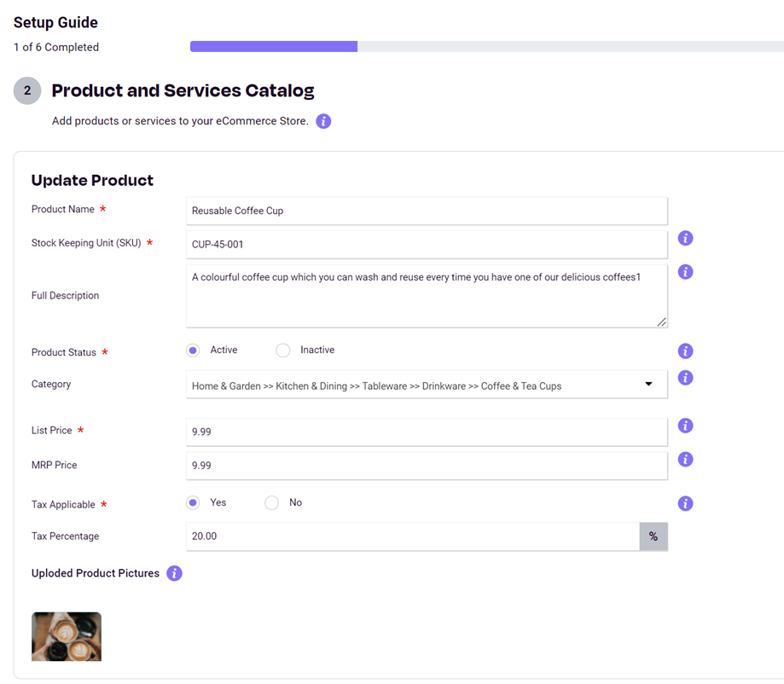The width and height of the screenshot is (784, 684).
Task: Select the Active product status radio
Action: [x=193, y=350]
